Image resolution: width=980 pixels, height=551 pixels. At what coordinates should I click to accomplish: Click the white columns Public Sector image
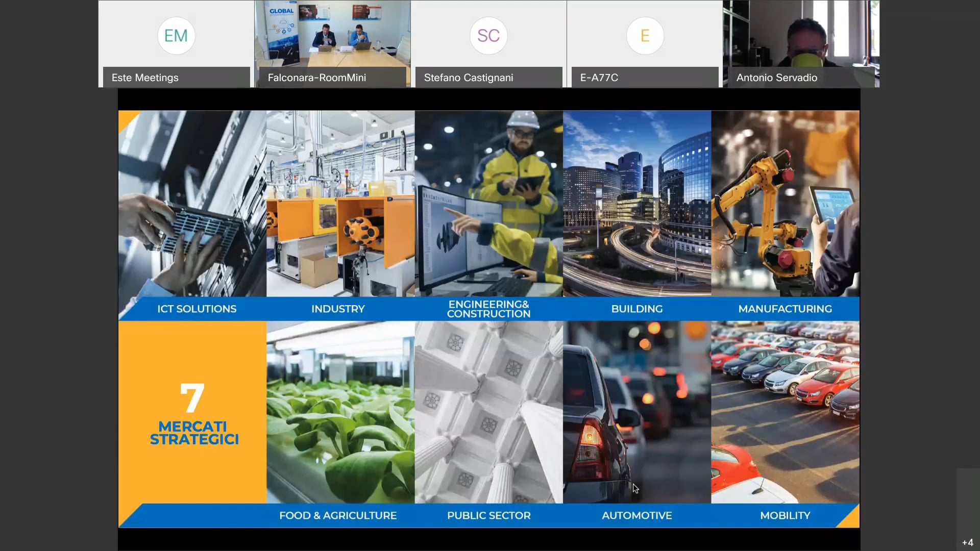(489, 412)
